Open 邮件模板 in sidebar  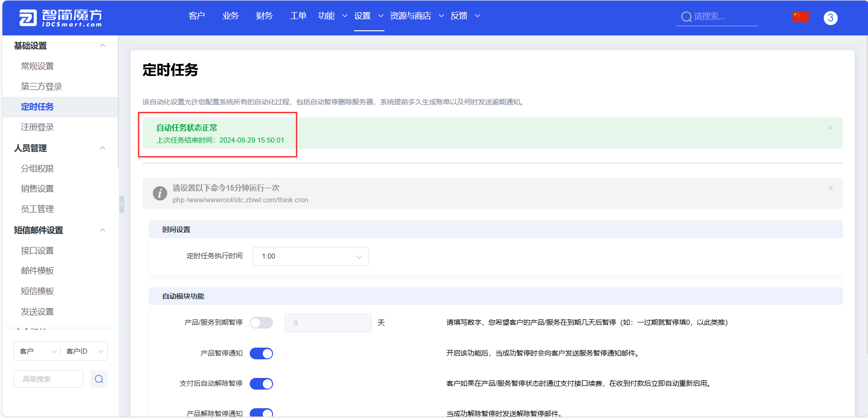(37, 271)
